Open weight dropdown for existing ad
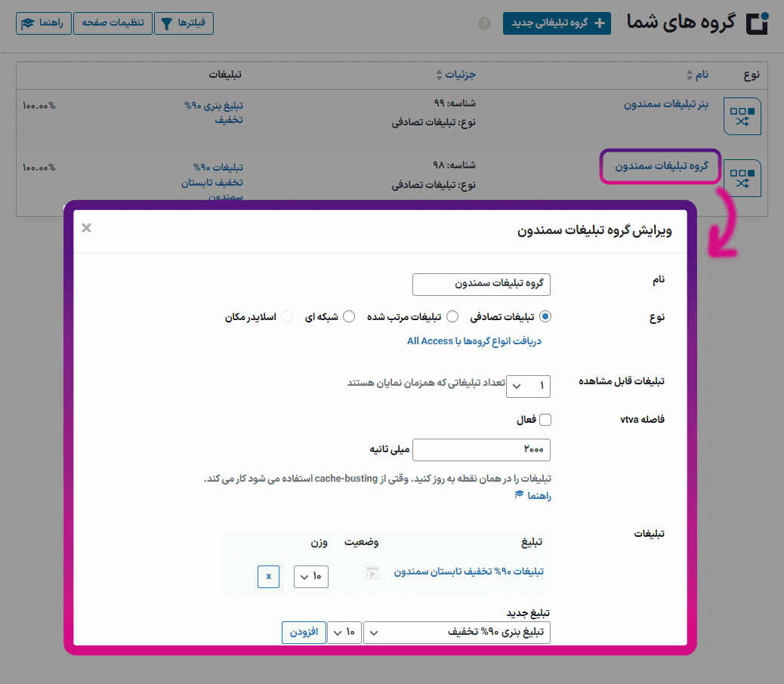This screenshot has height=684, width=784. 311,577
